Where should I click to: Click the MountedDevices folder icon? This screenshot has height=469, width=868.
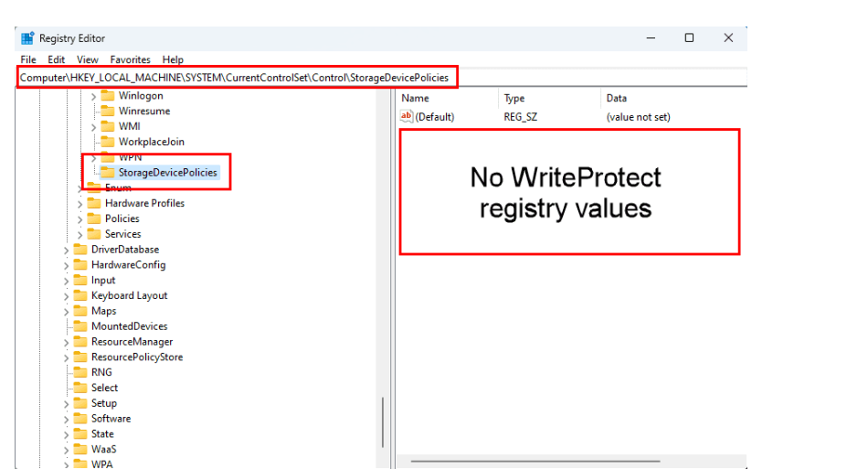coord(80,326)
